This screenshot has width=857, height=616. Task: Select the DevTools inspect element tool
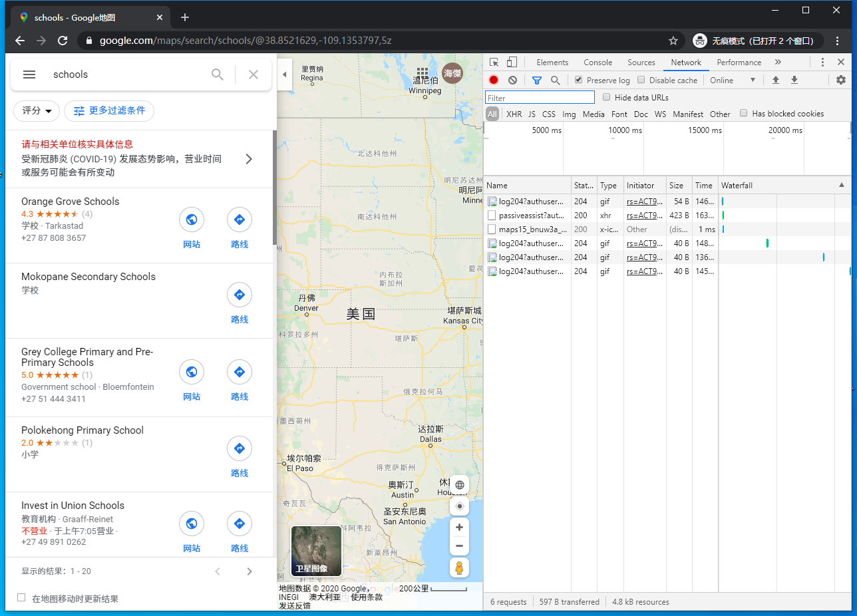click(494, 62)
